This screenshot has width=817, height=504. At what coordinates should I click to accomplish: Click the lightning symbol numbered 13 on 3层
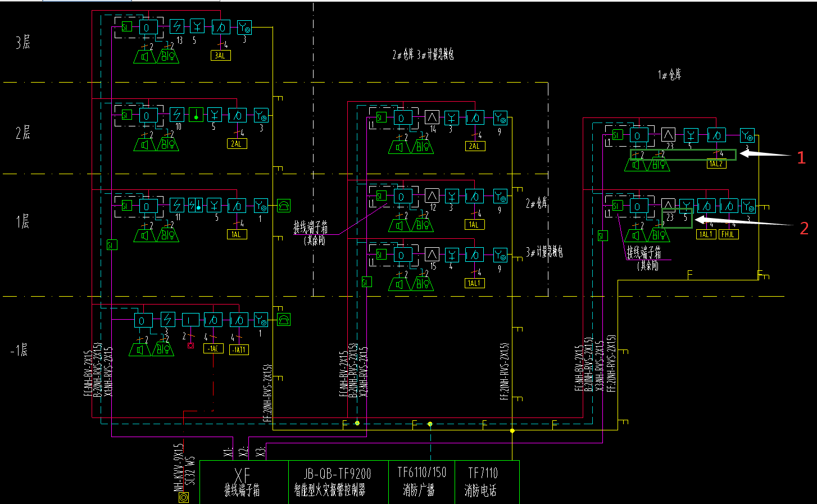177,26
